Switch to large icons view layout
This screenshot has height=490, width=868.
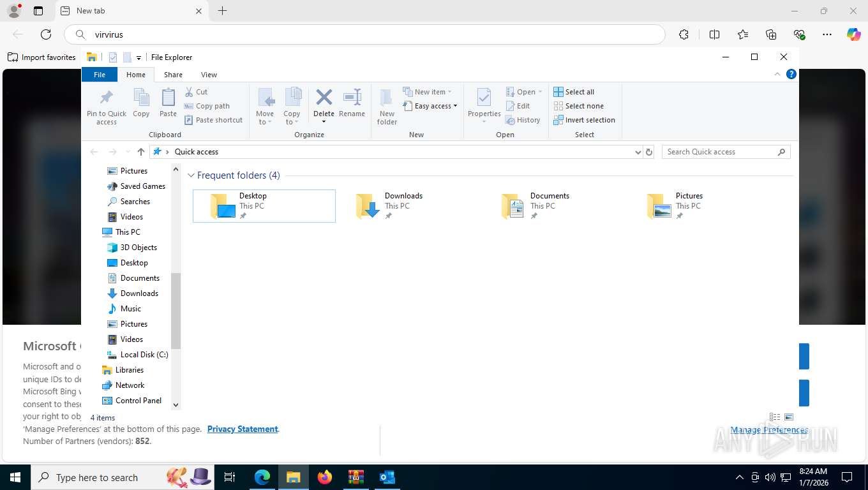pyautogui.click(x=789, y=417)
